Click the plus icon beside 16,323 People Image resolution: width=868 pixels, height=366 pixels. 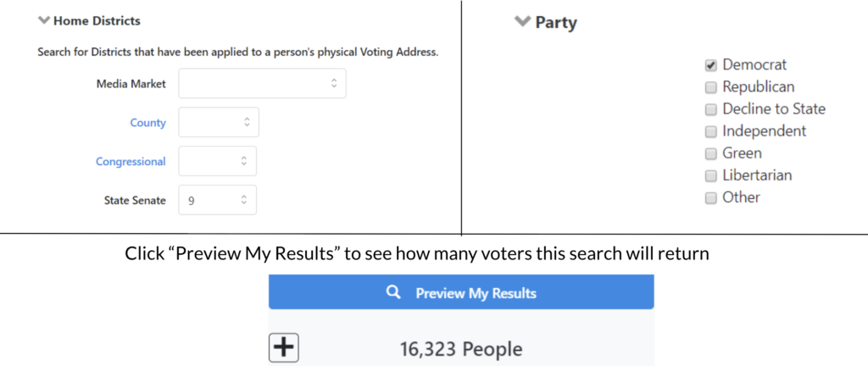284,348
